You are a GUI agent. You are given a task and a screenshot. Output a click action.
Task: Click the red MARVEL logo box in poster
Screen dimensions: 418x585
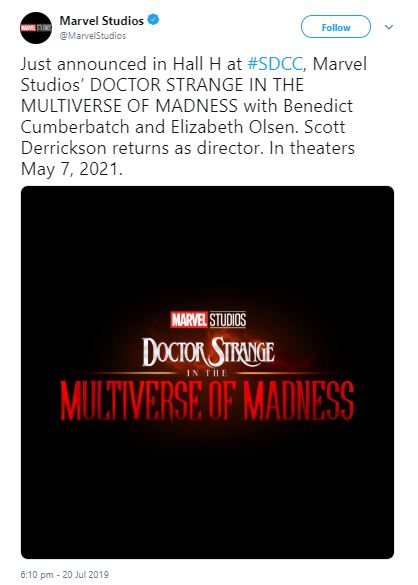coord(189,320)
